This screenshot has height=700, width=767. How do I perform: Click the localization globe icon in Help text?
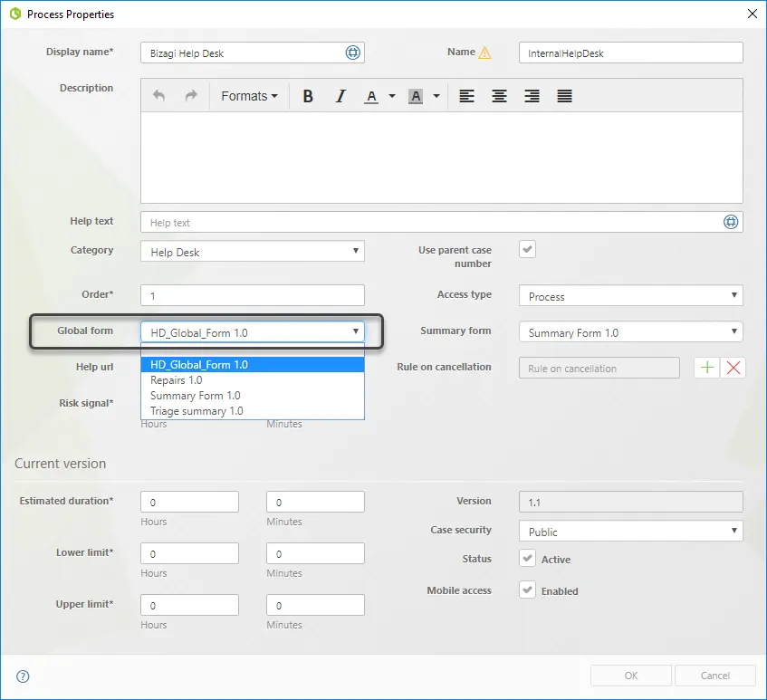click(x=730, y=222)
